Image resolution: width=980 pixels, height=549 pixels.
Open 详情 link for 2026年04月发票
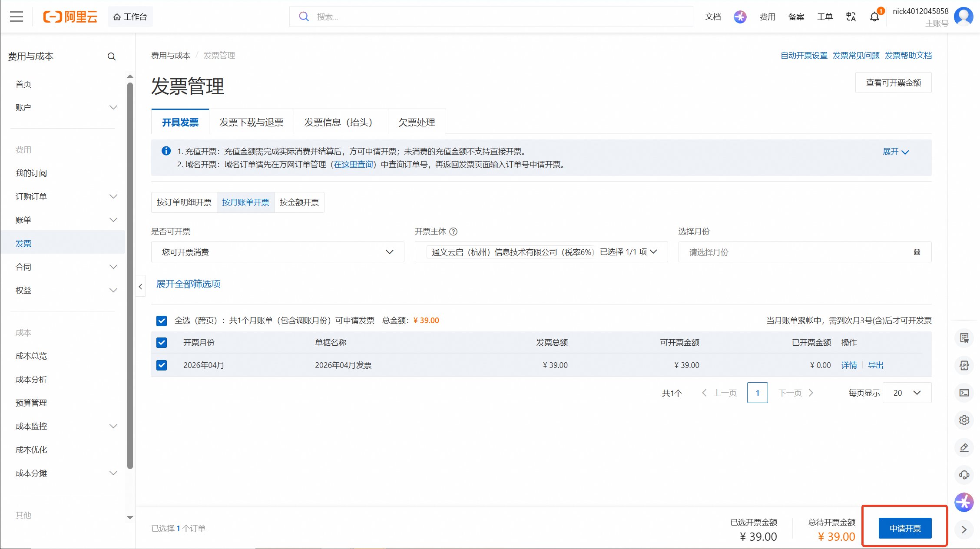pos(849,365)
